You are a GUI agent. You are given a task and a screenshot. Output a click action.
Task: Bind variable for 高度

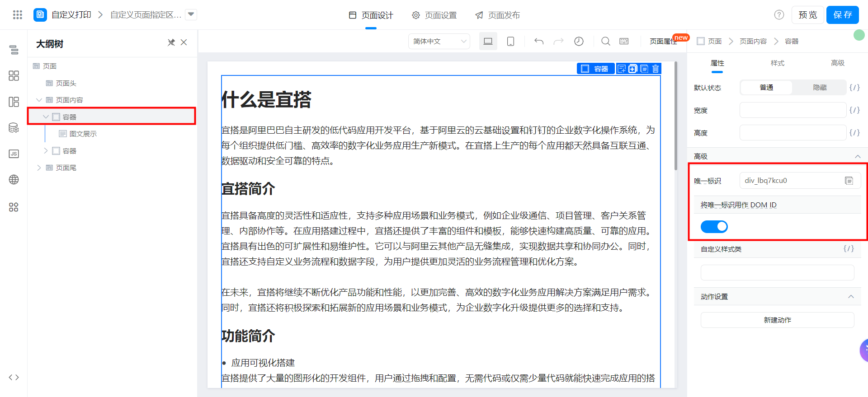(x=854, y=133)
